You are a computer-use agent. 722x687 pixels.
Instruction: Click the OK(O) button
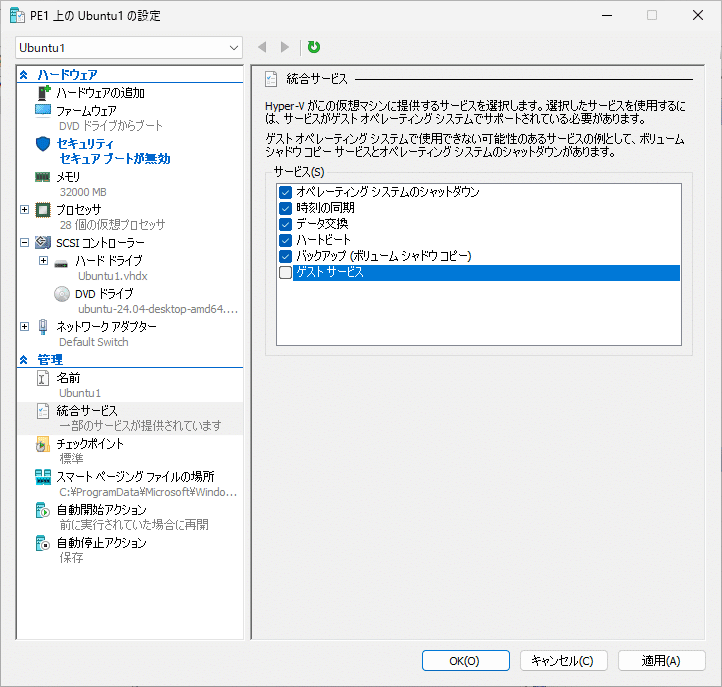pos(466,661)
